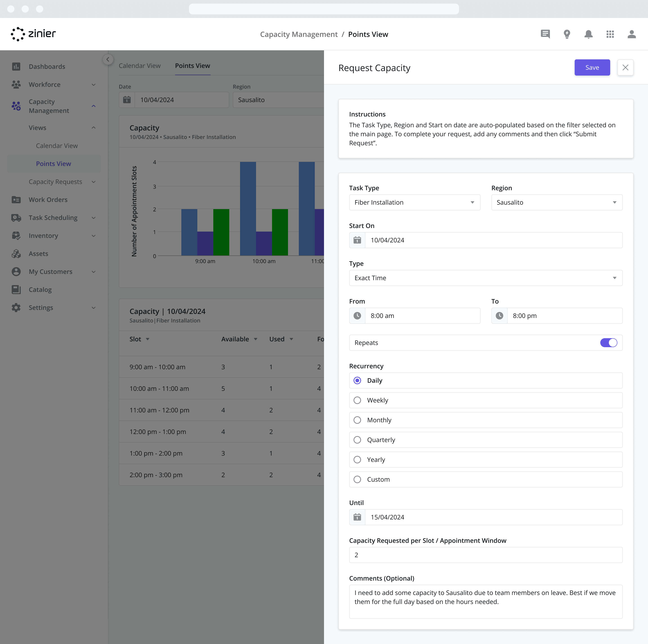Expand the Type dropdown menu
This screenshot has width=648, height=644.
point(485,277)
